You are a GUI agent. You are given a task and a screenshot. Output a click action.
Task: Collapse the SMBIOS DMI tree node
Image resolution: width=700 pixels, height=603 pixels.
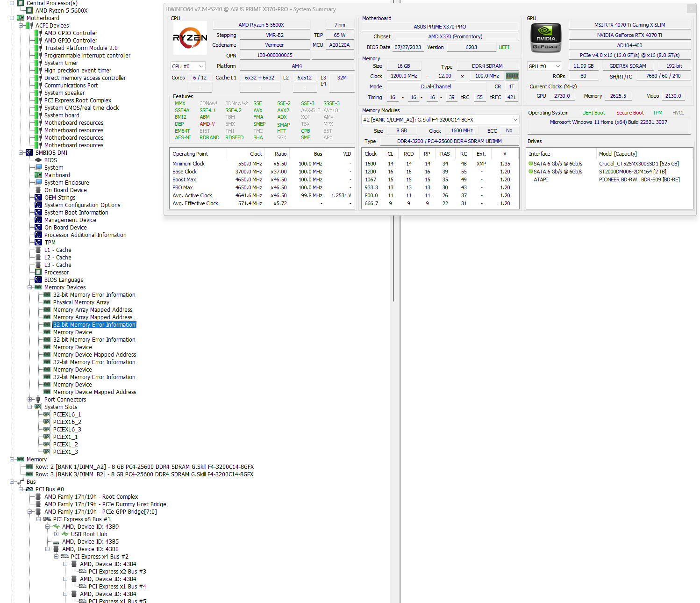coord(21,152)
